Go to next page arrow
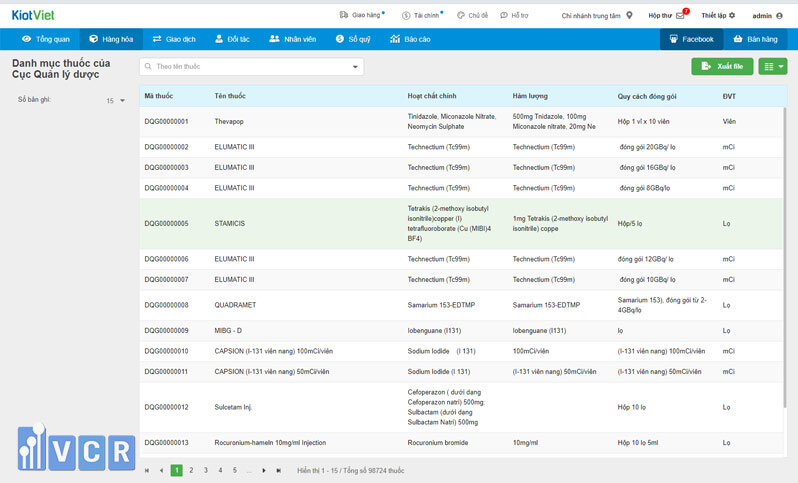This screenshot has height=483, width=798. click(264, 471)
